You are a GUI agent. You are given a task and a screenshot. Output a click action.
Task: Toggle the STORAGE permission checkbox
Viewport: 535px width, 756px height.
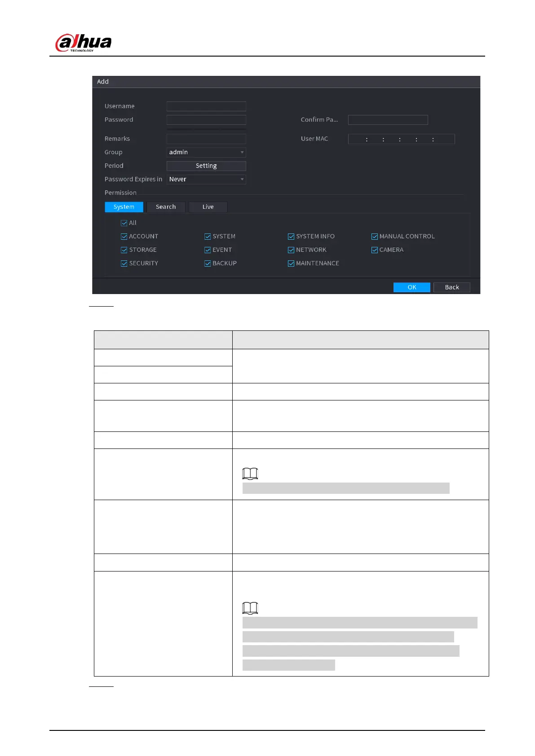point(124,250)
